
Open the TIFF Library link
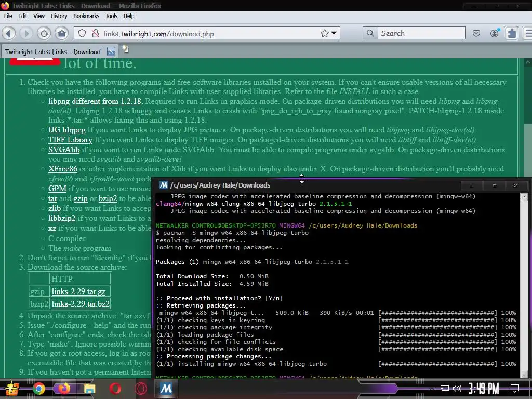click(x=70, y=140)
